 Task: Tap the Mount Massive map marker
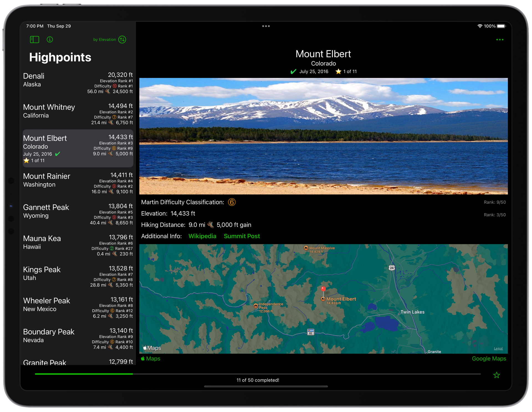coord(306,248)
